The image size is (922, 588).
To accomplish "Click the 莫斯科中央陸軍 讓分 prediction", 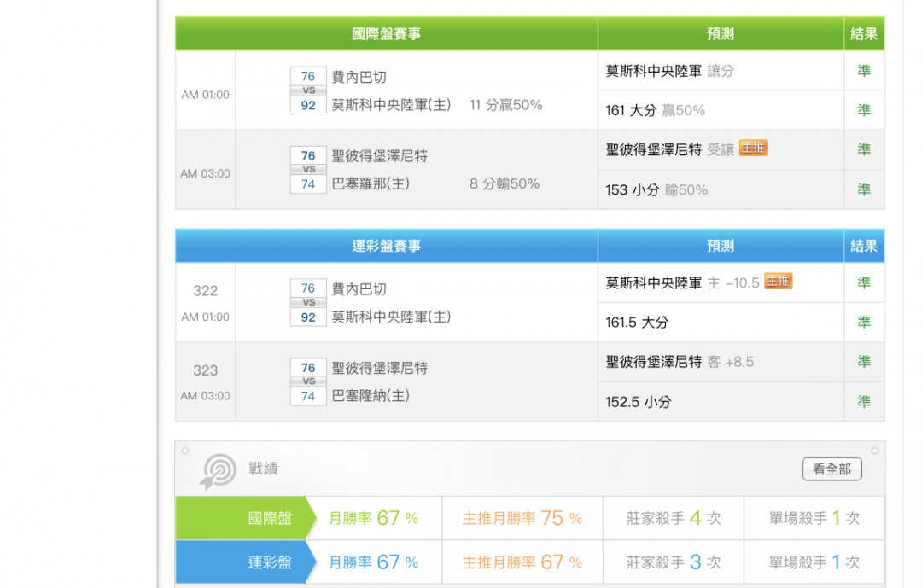I will (670, 71).
